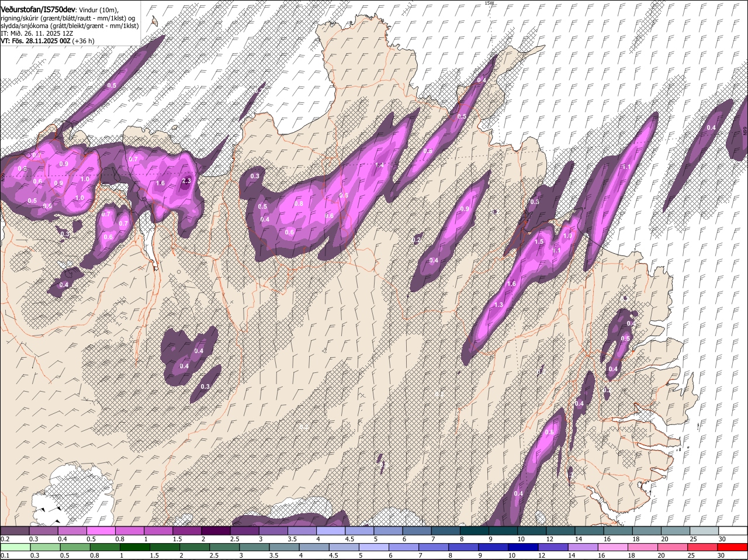Click the white snow legend swatch after 30

tap(733, 531)
